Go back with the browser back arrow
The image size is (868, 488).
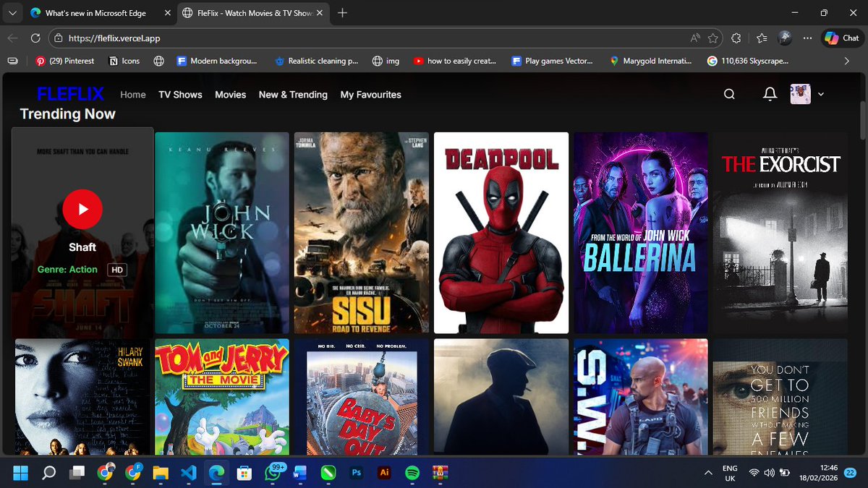[x=13, y=38]
